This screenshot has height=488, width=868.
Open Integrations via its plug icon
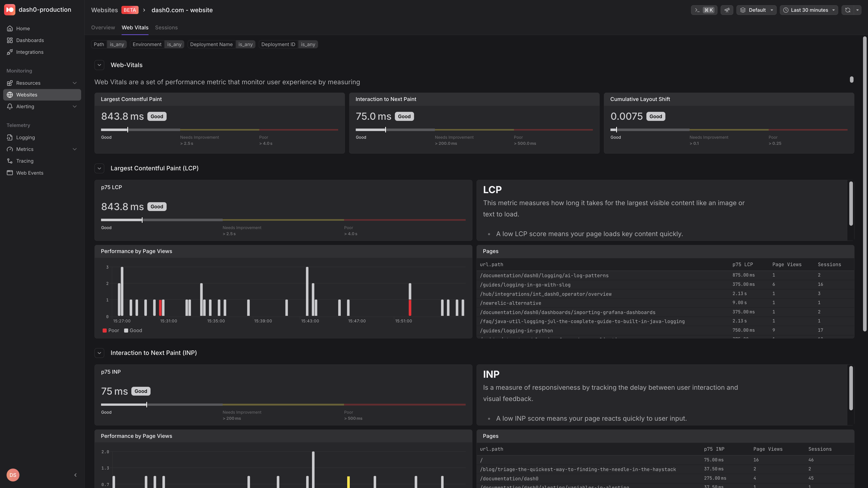(10, 52)
